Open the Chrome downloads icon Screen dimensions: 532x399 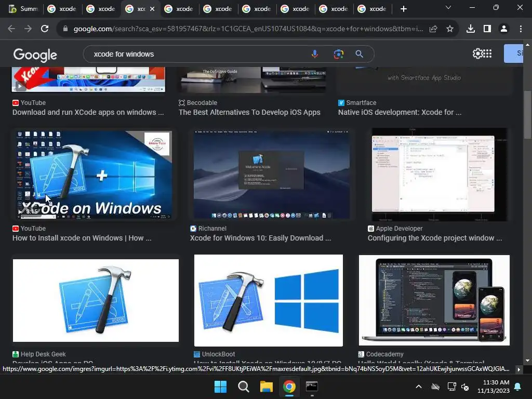pos(471,29)
